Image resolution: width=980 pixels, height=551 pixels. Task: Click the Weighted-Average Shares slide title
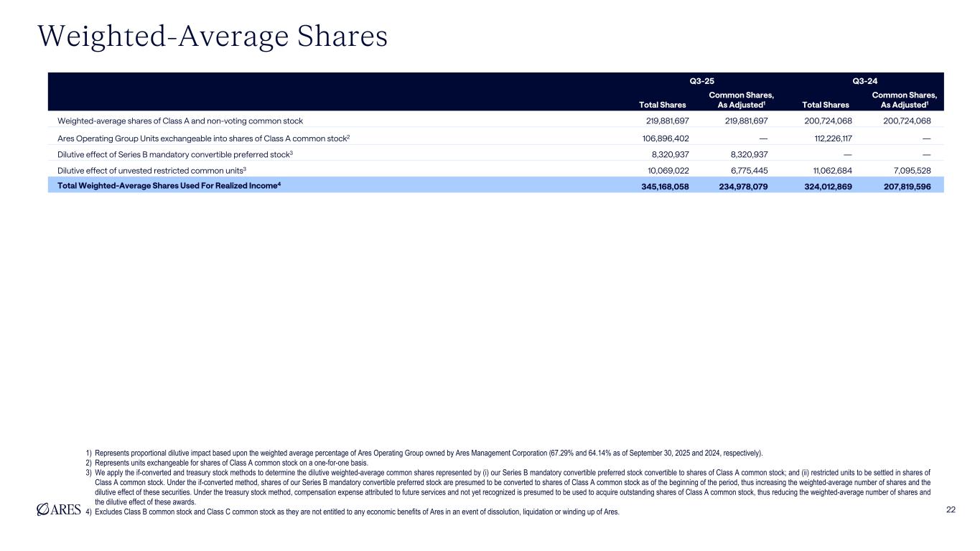pyautogui.click(x=213, y=36)
